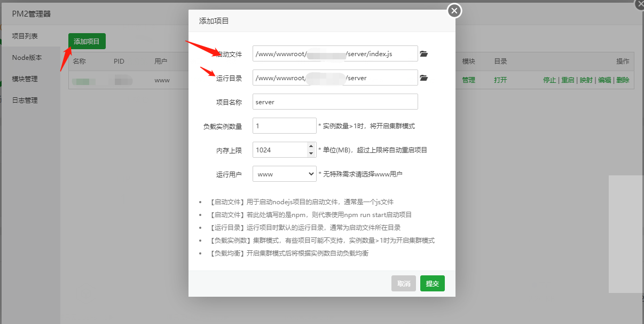Click the 负载实例数量 input field

(285, 126)
